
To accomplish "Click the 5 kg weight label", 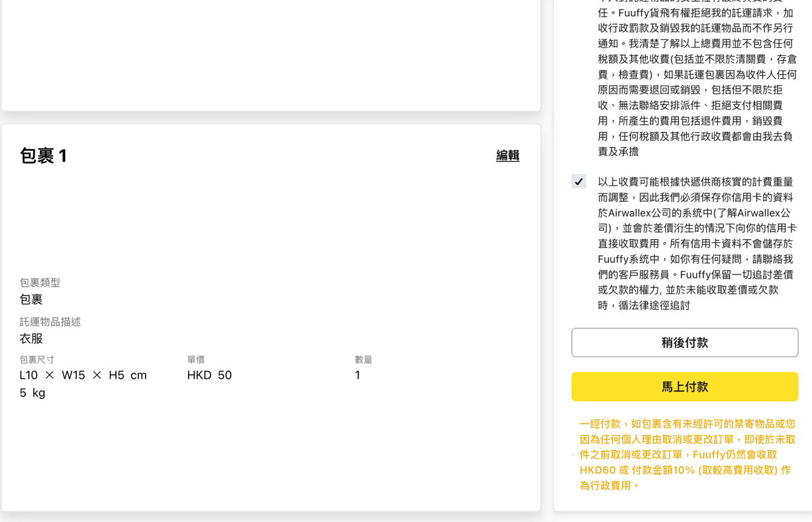I will click(x=32, y=392).
